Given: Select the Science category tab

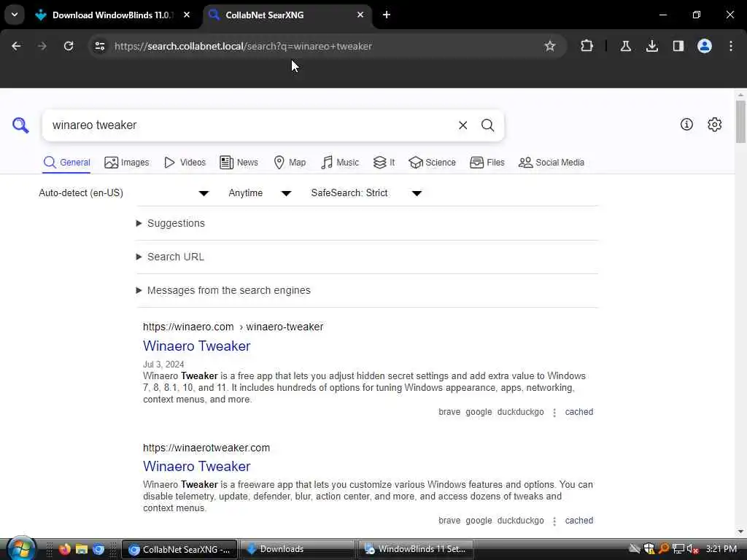Looking at the screenshot, I should pos(432,163).
